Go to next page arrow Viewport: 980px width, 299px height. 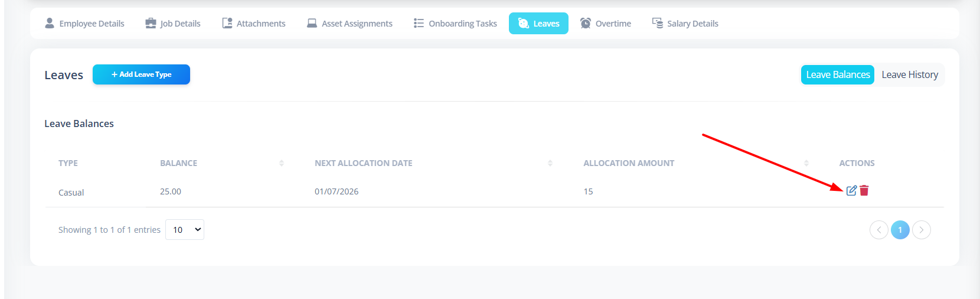pyautogui.click(x=921, y=230)
